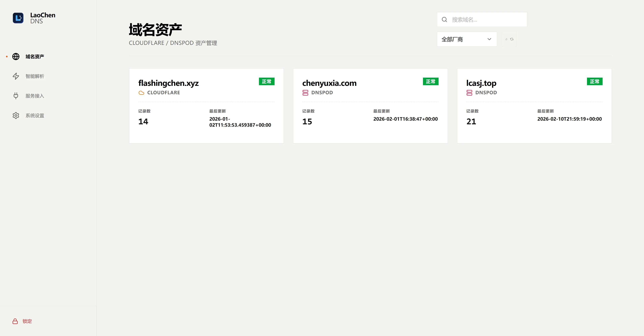
Task: Click the 锁定 lock link
Action: tap(27, 321)
